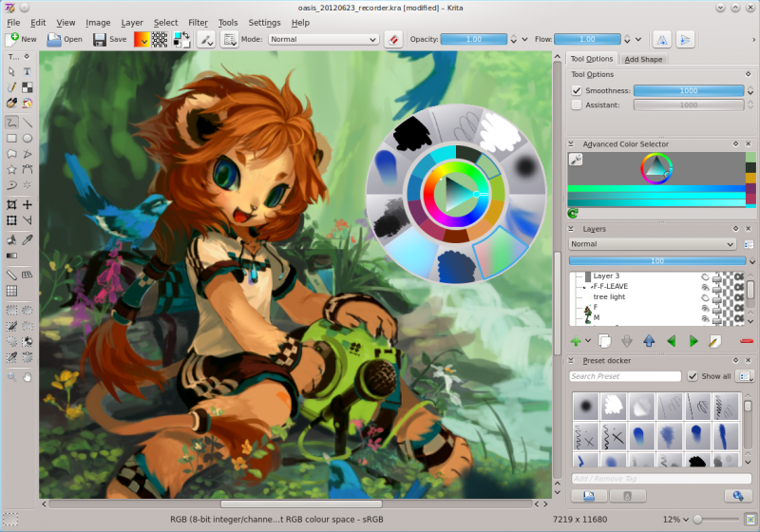The height and width of the screenshot is (532, 760).
Task: Open the zoom percentage 12% dropdown
Action: pyautogui.click(x=675, y=520)
